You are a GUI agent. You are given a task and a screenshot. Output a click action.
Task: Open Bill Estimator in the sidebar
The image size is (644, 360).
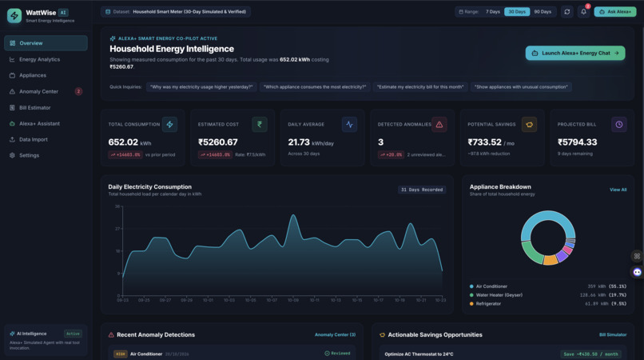tap(46, 107)
